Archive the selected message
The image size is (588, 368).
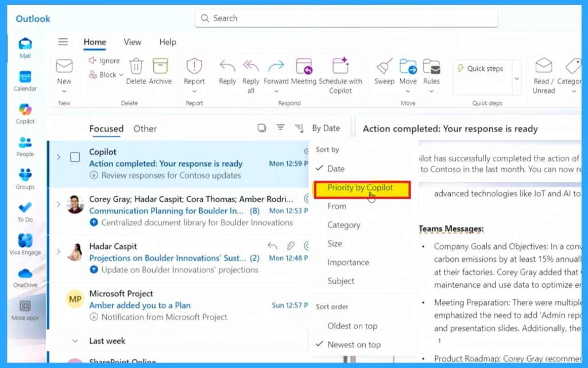pos(160,71)
